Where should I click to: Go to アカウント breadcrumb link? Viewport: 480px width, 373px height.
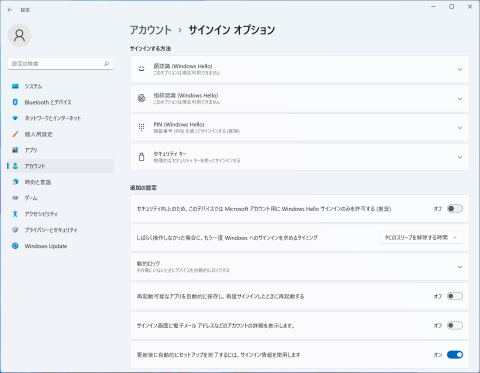point(150,30)
